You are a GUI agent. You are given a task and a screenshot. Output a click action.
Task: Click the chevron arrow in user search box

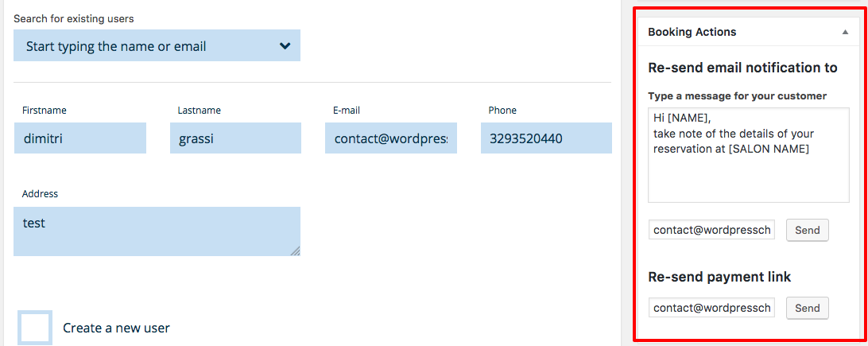pyautogui.click(x=285, y=46)
